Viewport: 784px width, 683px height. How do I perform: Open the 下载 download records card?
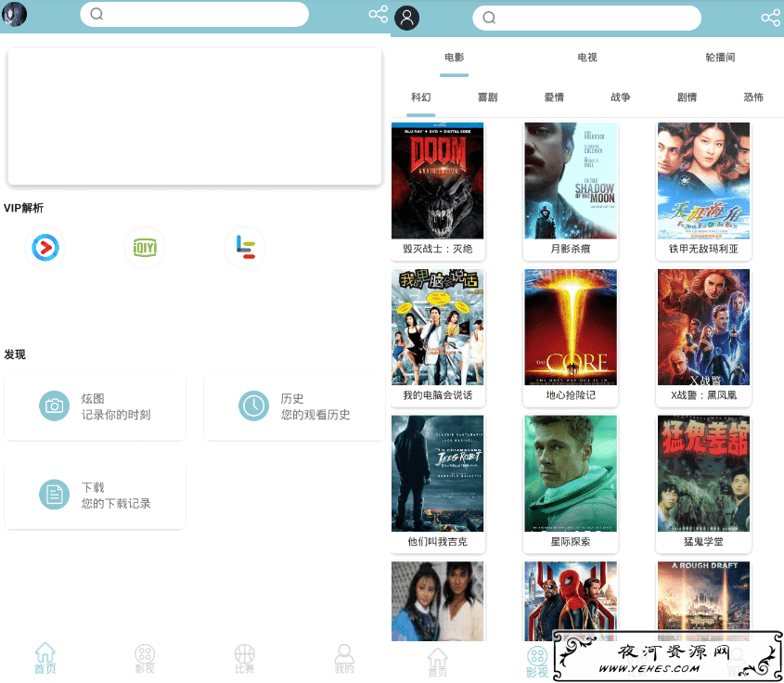(x=95, y=495)
